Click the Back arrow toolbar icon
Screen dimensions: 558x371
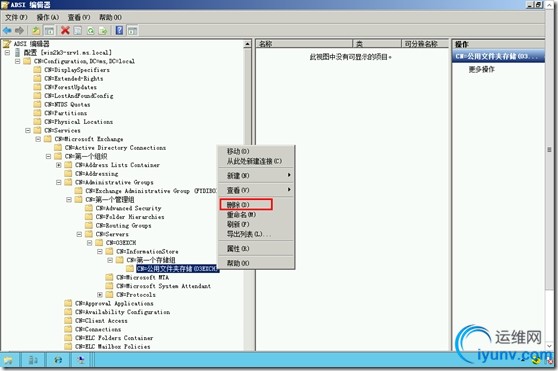click(x=7, y=31)
